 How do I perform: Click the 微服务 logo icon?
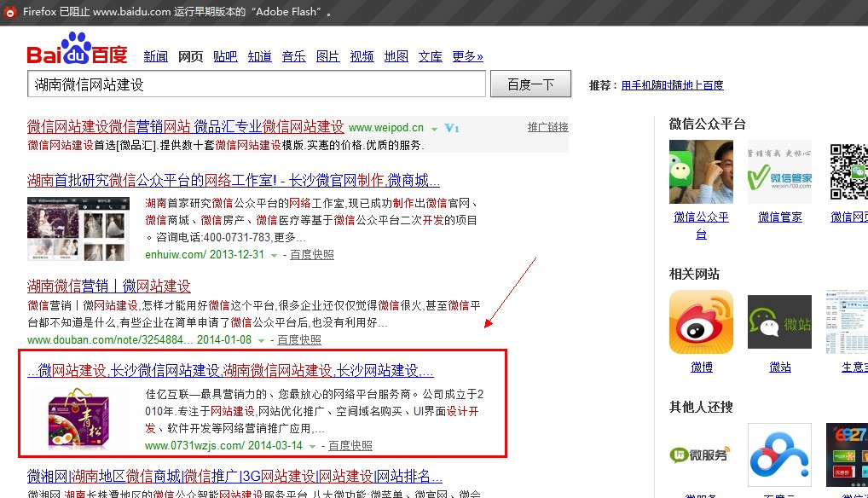[700, 455]
